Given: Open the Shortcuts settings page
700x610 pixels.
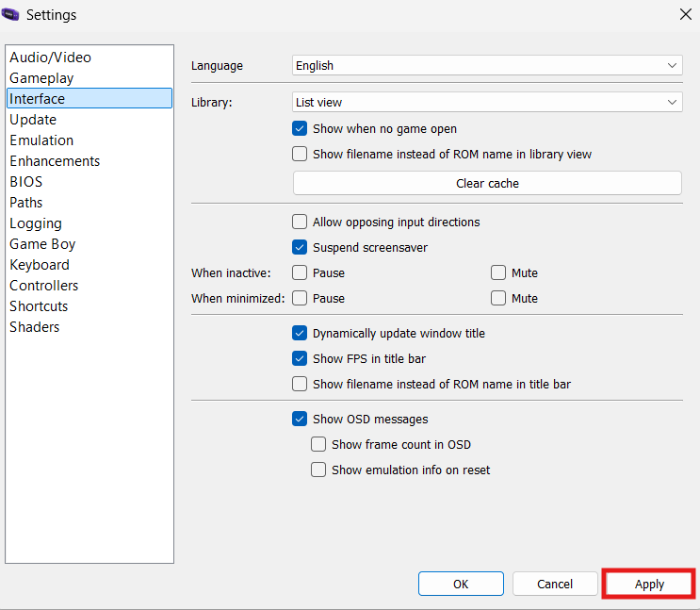Looking at the screenshot, I should point(90,306).
